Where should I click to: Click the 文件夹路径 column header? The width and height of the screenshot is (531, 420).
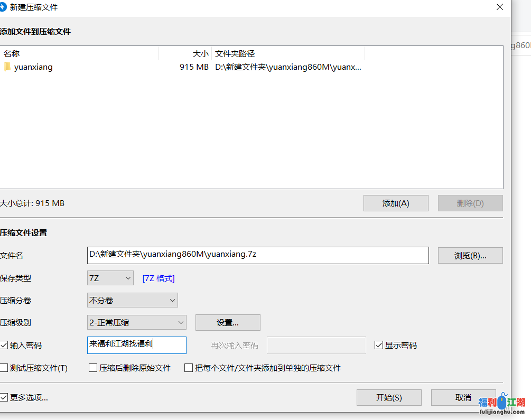click(x=288, y=54)
